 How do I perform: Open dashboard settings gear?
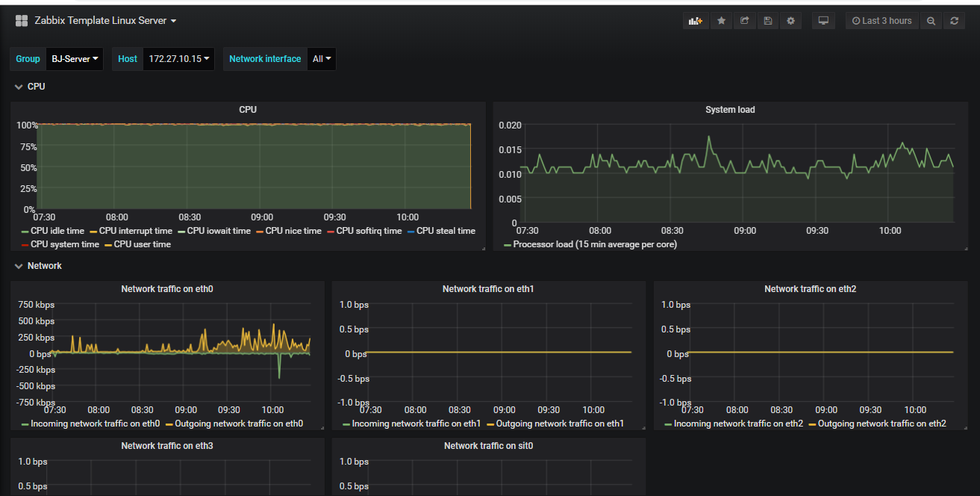coord(790,21)
